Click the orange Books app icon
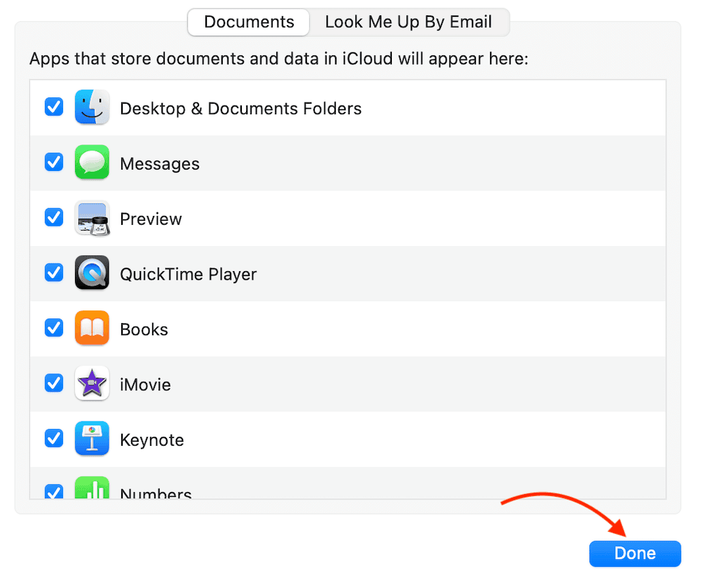 [x=92, y=328]
